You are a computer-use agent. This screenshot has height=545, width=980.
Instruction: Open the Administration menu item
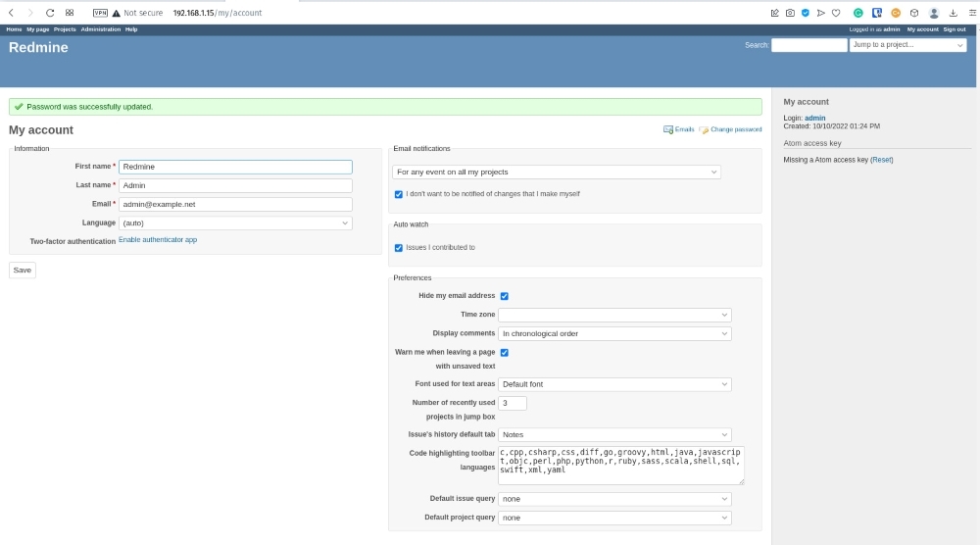pos(101,29)
